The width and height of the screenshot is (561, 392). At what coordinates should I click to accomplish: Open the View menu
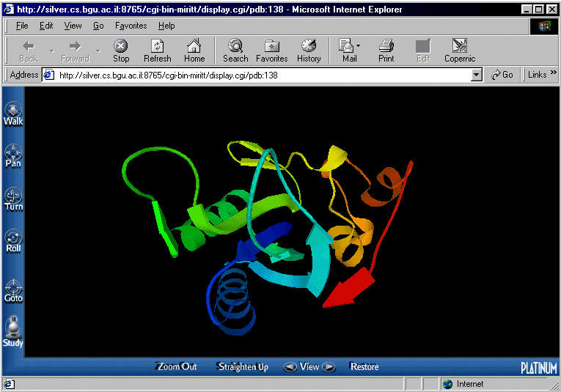[x=73, y=26]
